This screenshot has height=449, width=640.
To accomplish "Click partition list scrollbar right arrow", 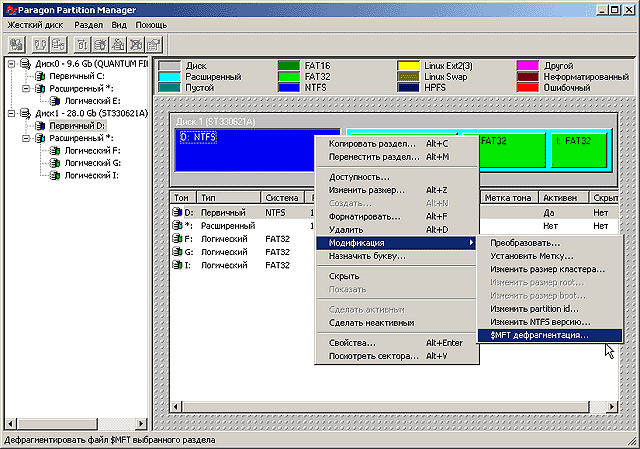I will tap(611, 407).
